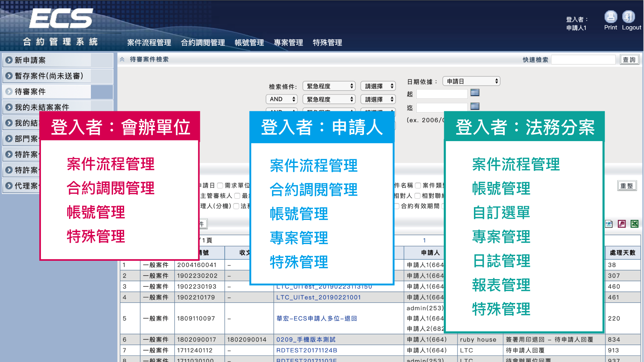Open 請選擇 dropdown in AND row
The width and height of the screenshot is (644, 362).
point(378,99)
